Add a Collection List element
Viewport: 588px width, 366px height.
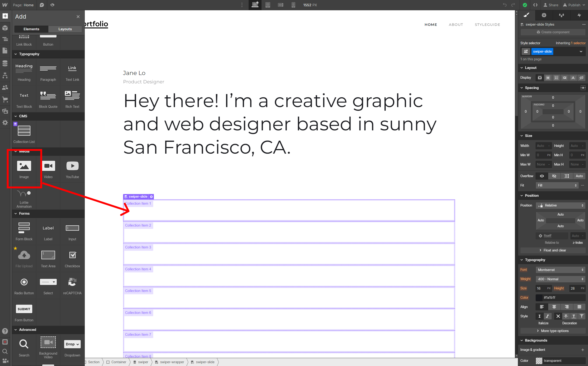(24, 134)
